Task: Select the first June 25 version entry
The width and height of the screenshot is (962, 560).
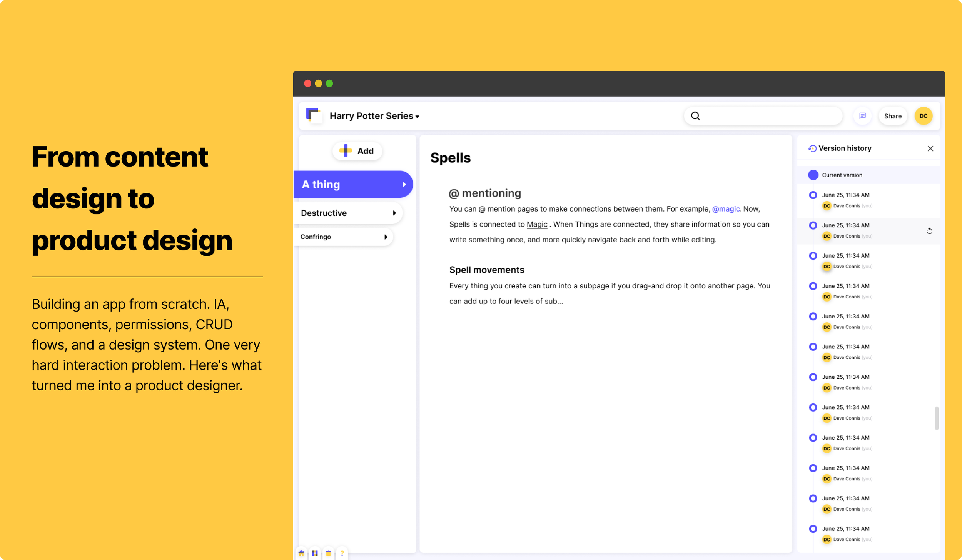Action: pyautogui.click(x=845, y=195)
